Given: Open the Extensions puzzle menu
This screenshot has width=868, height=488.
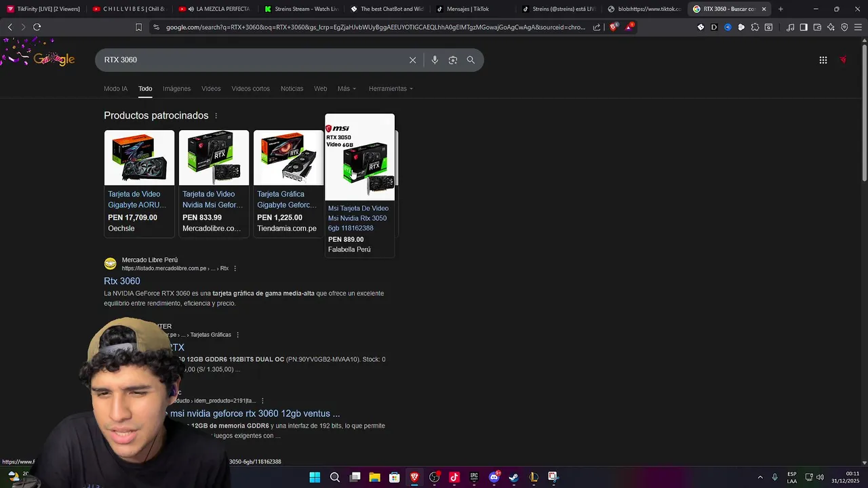Looking at the screenshot, I should pos(755,27).
